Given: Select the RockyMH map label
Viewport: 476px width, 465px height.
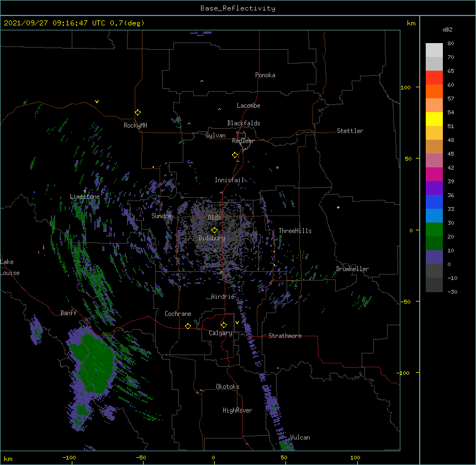Looking at the screenshot, I should (x=135, y=125).
